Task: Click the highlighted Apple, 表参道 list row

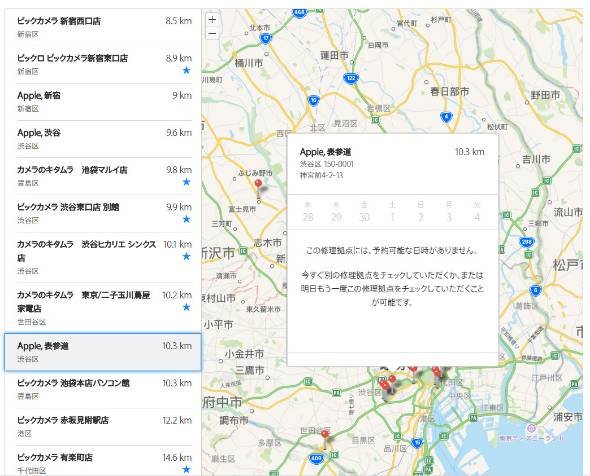Action: (x=103, y=352)
